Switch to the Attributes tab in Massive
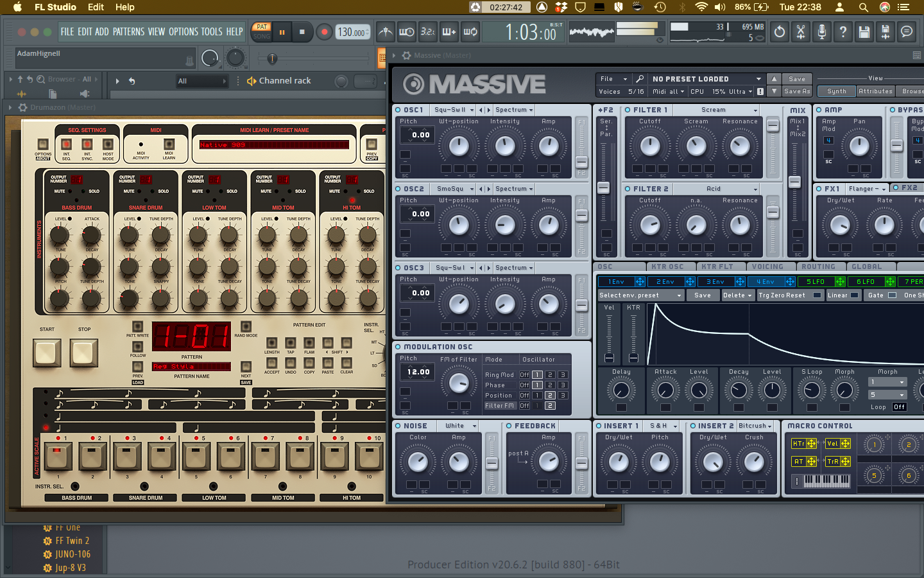This screenshot has width=924, height=578. (876, 91)
